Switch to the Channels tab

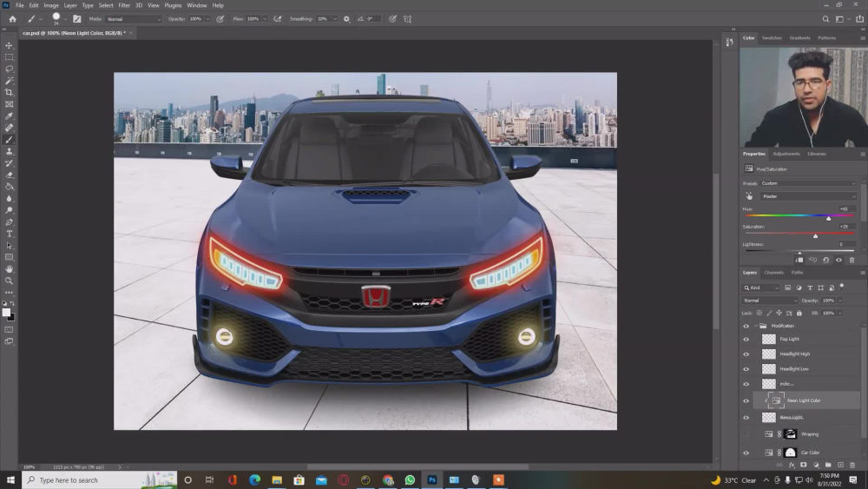point(774,273)
